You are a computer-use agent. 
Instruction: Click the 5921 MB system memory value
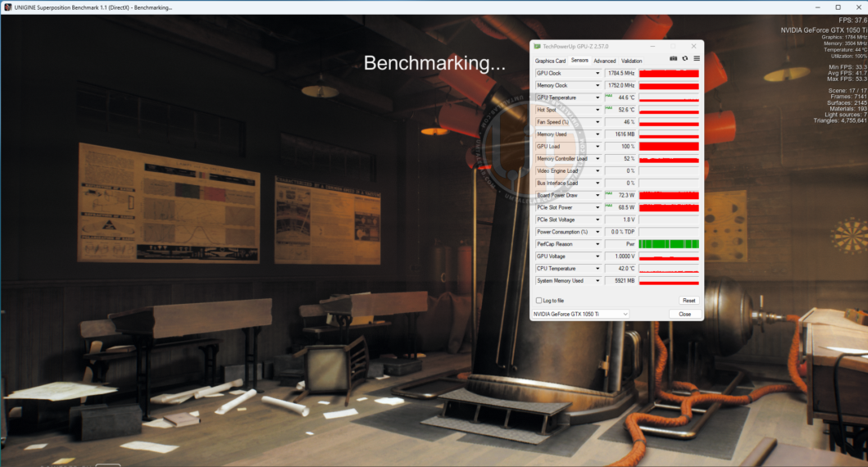point(620,280)
